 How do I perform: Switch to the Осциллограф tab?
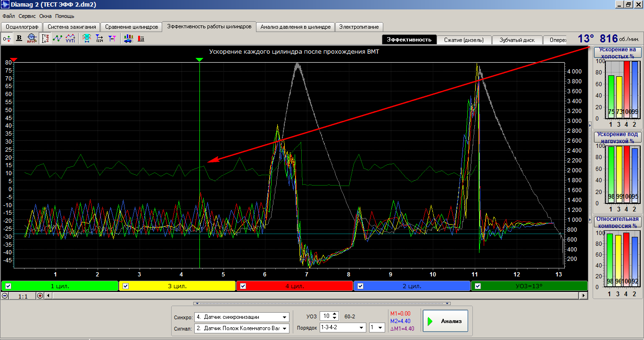click(22, 27)
